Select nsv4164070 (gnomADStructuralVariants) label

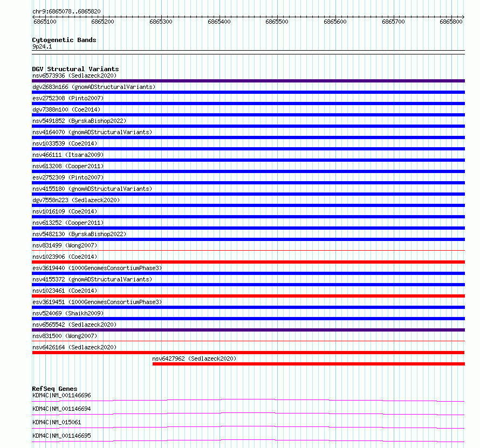coord(92,132)
